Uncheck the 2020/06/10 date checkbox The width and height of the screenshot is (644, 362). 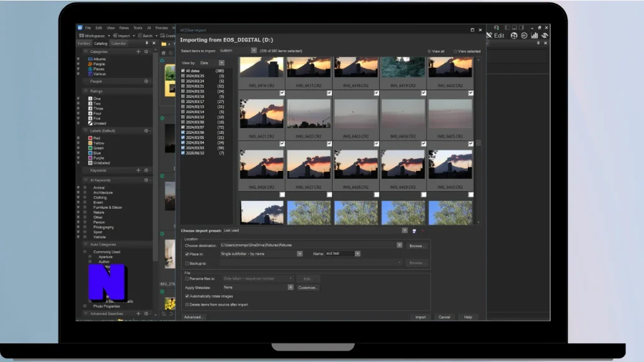click(183, 153)
